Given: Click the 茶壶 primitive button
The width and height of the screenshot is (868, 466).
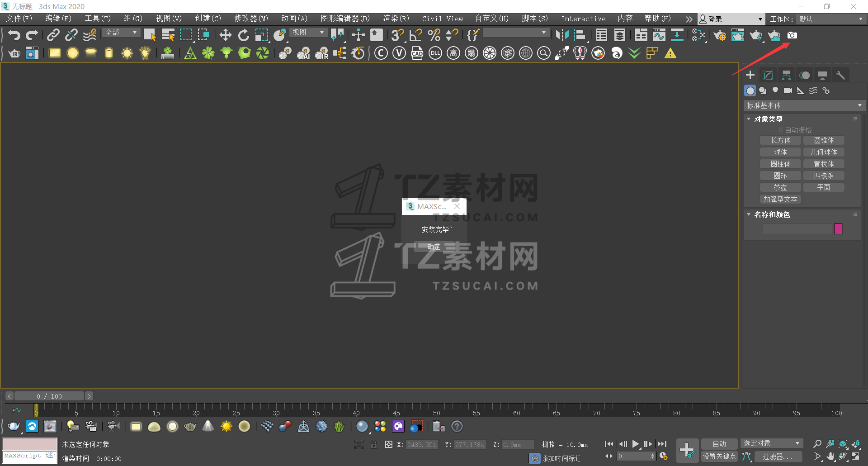Looking at the screenshot, I should (x=780, y=187).
